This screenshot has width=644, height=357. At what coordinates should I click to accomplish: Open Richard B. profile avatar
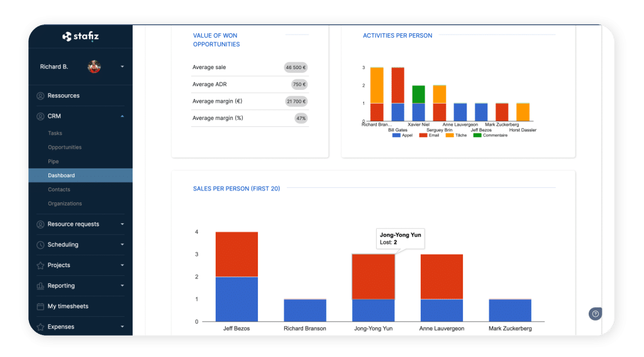click(94, 67)
